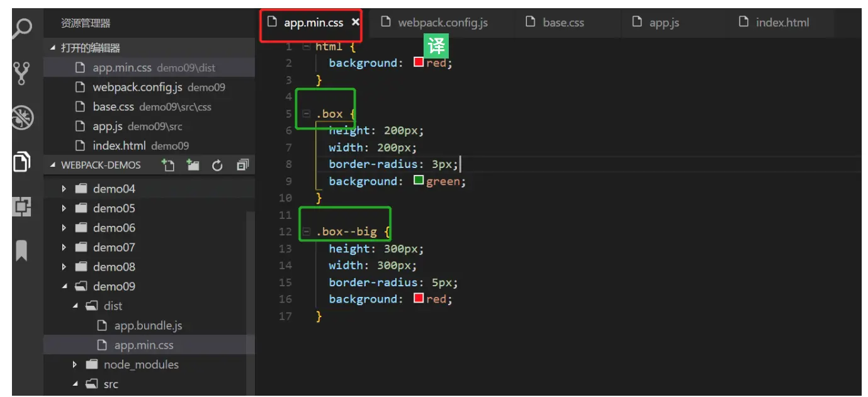Collapse all folders in explorer

tap(242, 165)
